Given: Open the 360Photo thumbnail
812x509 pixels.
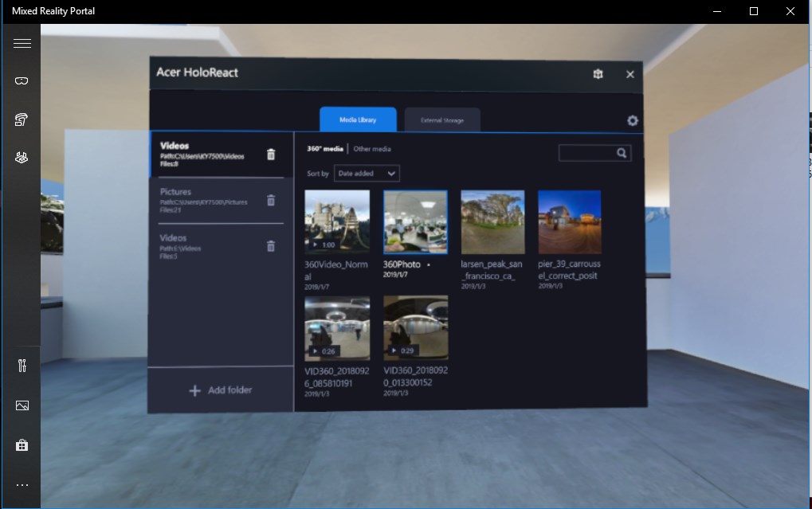Looking at the screenshot, I should (415, 221).
